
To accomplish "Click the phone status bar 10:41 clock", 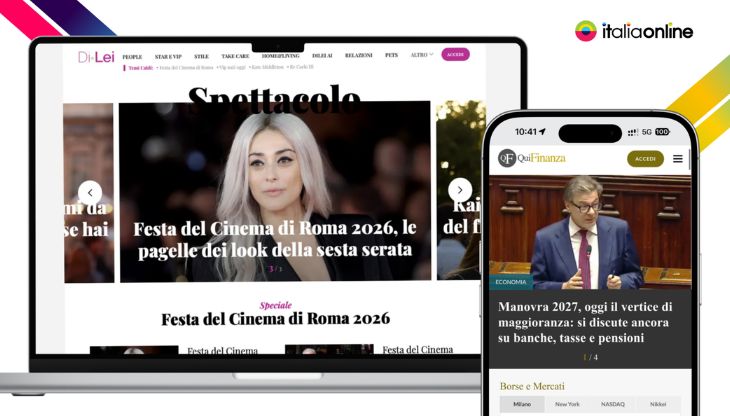I will coord(526,132).
